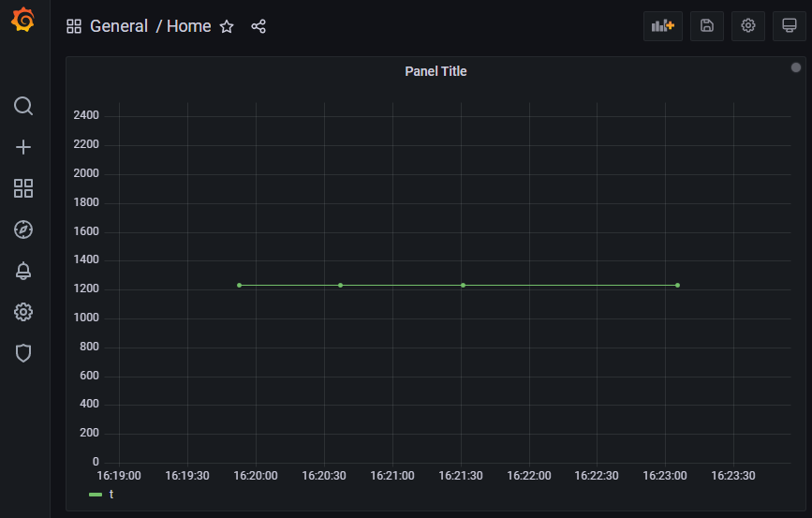Click the dashboard grid icon beside General
Screen dimensions: 812x518
(74, 26)
